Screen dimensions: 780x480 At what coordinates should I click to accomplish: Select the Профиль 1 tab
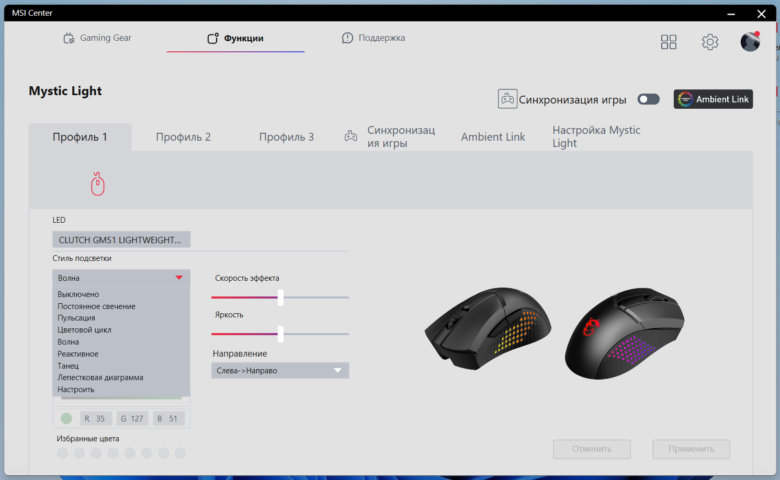click(80, 137)
